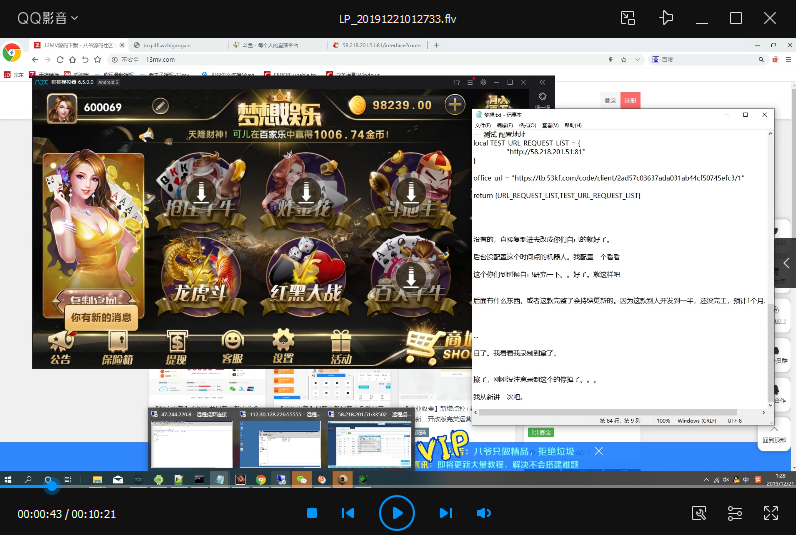Select the 58.218.201.51 remote desktop preview thumbnail
Screen dimensions: 796x535
click(x=370, y=439)
